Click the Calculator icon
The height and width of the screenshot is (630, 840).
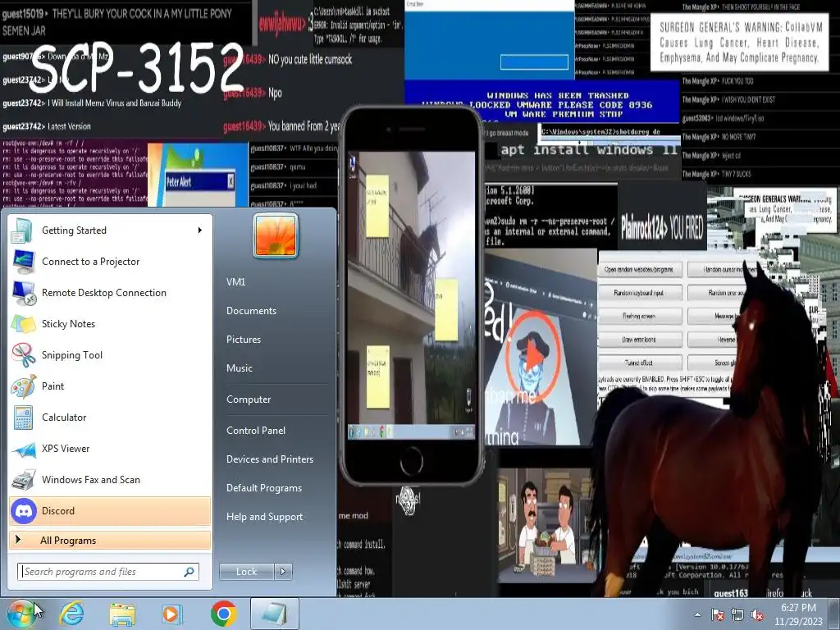pyautogui.click(x=23, y=418)
